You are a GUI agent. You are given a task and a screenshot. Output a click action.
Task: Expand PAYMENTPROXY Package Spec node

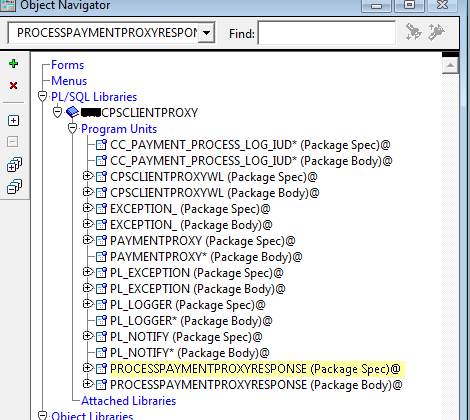[87, 240]
